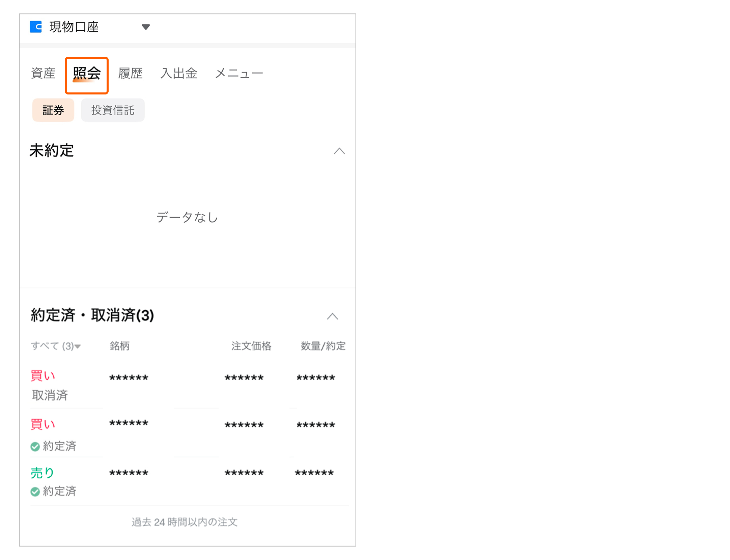
Task: Click the 取消済 status label
Action: click(50, 395)
